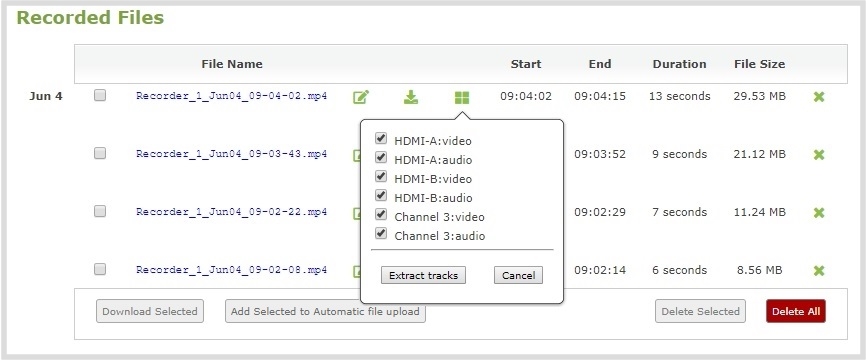Uncheck the Channel 3:audio track
This screenshot has height=361, width=867.
click(380, 233)
